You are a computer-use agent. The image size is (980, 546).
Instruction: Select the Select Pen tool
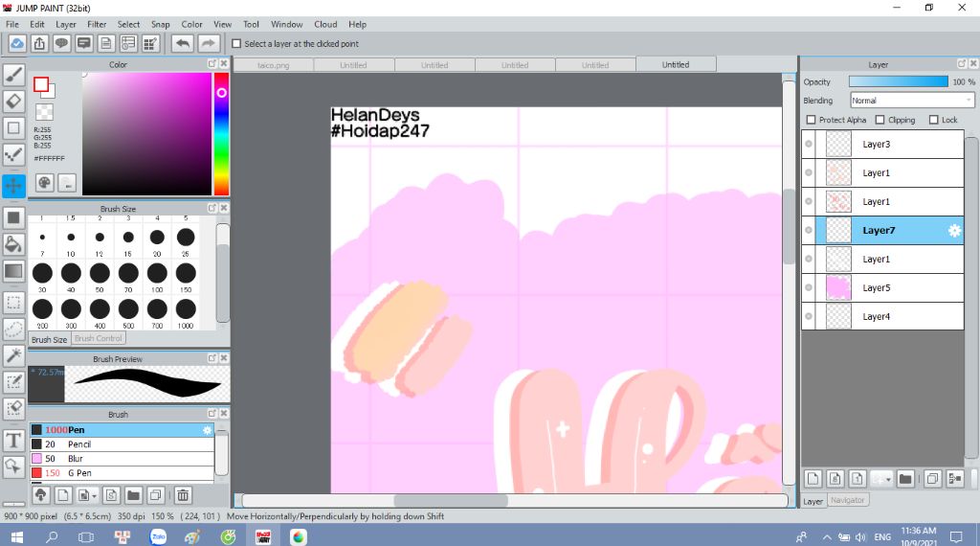click(13, 382)
